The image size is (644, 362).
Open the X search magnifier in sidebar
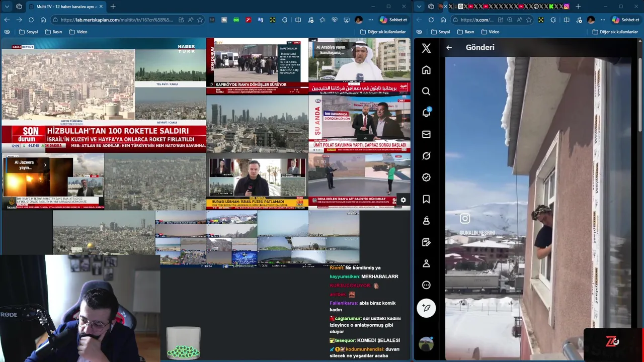tap(426, 92)
